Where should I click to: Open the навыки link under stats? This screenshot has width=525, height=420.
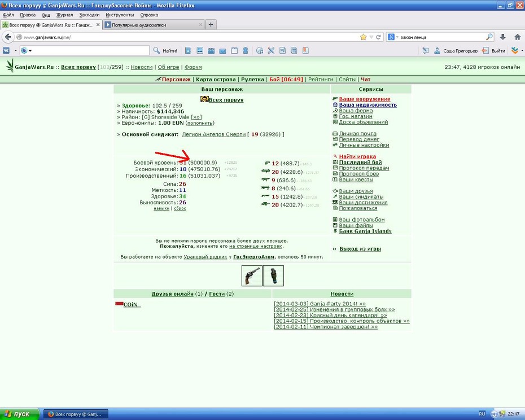click(x=161, y=208)
